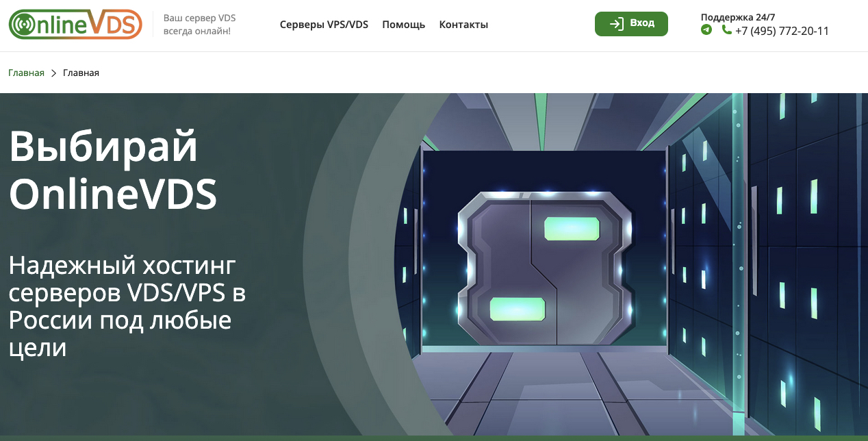Go to the Контакты page

[x=463, y=25]
